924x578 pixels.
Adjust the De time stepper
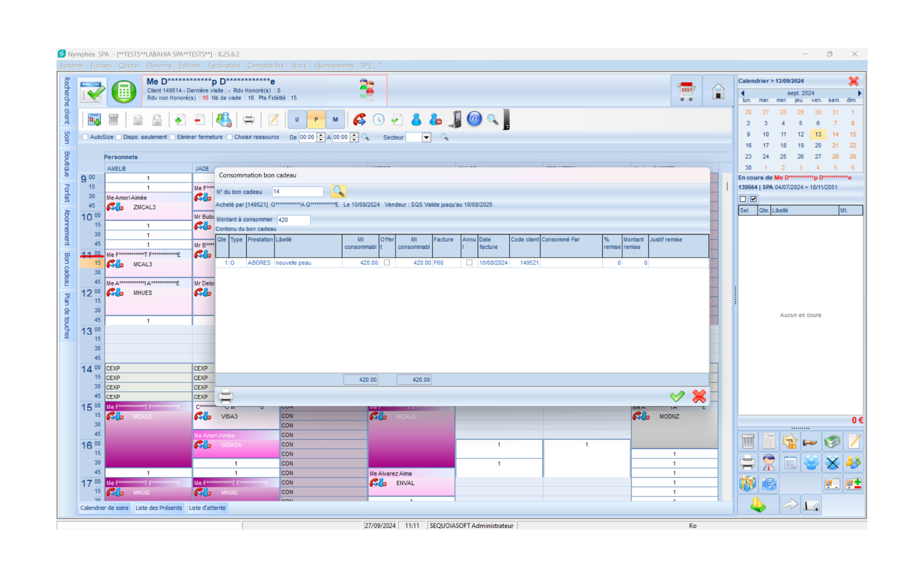pos(321,138)
